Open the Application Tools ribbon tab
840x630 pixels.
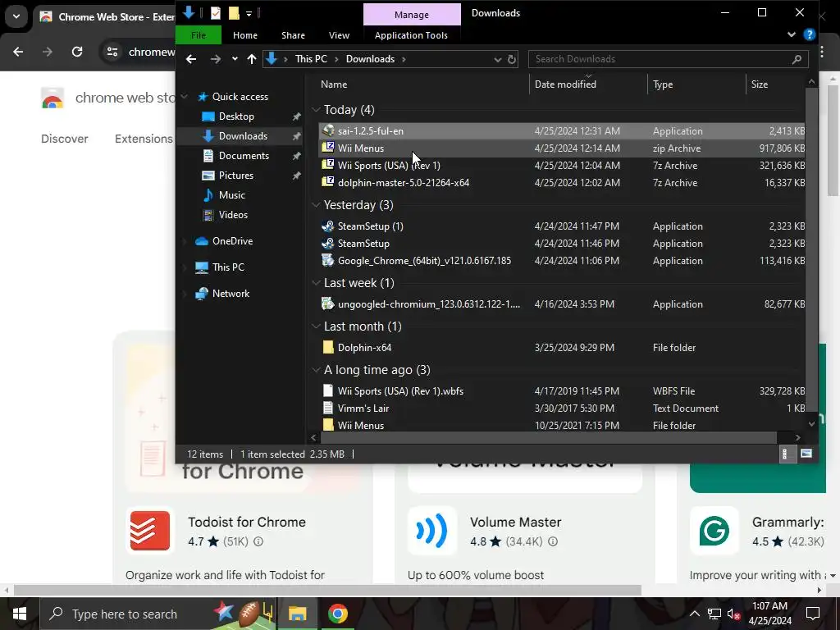tap(411, 35)
